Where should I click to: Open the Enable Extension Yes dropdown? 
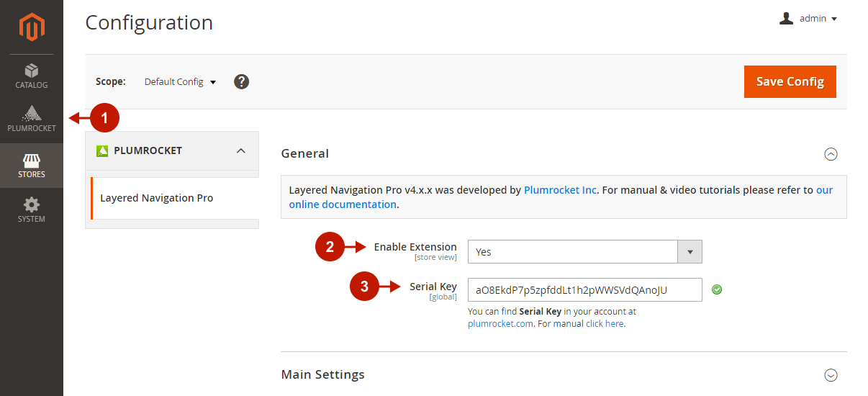(584, 252)
